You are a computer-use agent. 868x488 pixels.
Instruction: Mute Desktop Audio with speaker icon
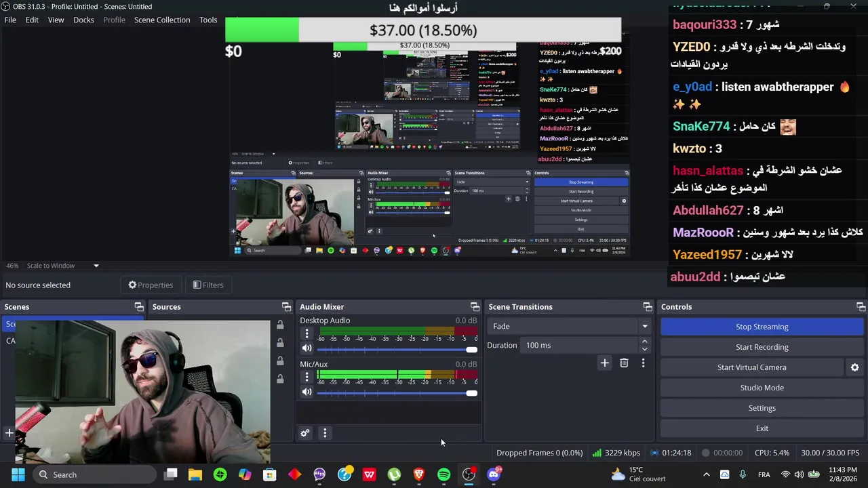click(307, 348)
